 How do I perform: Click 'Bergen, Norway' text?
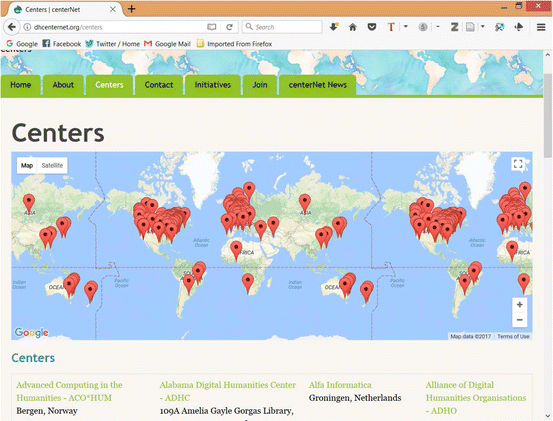pos(47,411)
